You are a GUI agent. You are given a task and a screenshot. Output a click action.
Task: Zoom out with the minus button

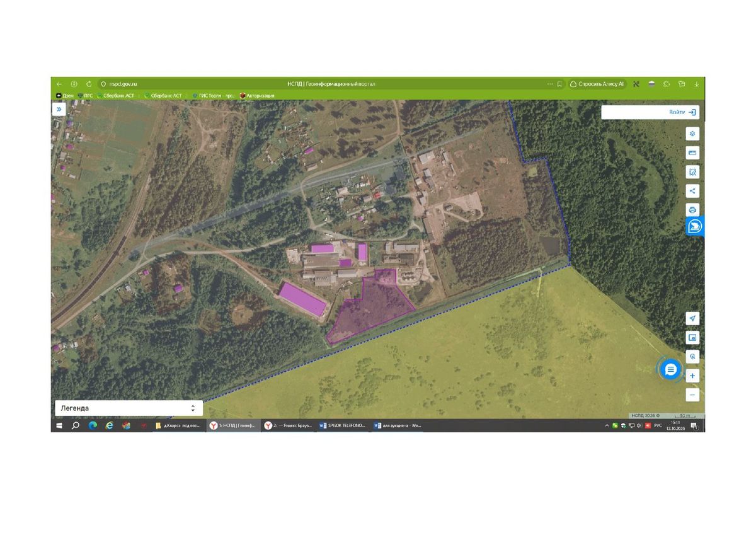click(692, 395)
